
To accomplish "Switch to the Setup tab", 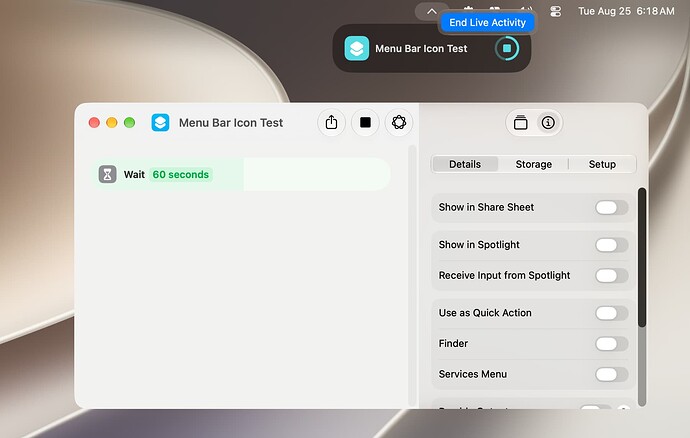I will [x=602, y=164].
